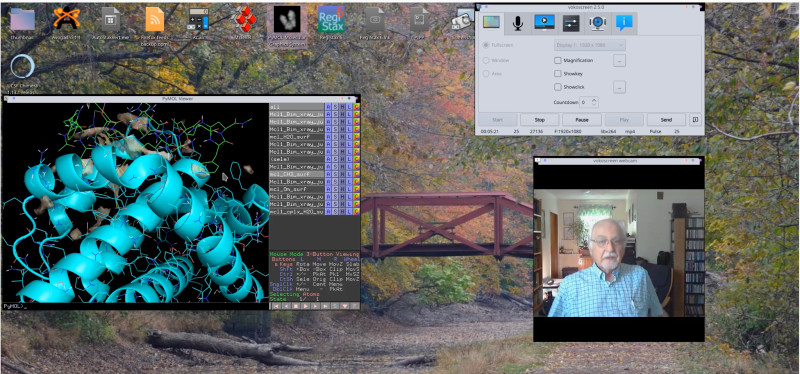This screenshot has width=800, height=374.
Task: Expand the Display 1 resolution dropdown
Action: coord(590,45)
